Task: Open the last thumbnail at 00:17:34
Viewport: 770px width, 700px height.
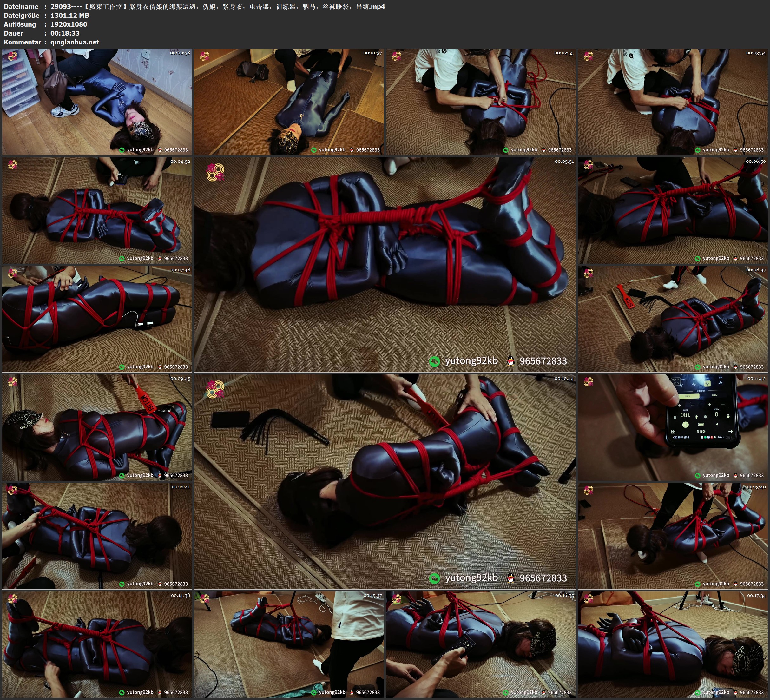Action: 673,644
